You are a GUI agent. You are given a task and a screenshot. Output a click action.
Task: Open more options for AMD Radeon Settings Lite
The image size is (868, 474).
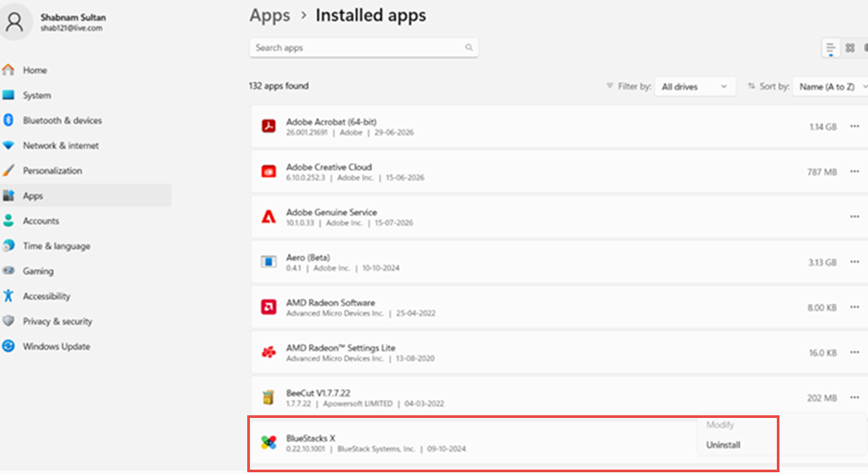(855, 352)
